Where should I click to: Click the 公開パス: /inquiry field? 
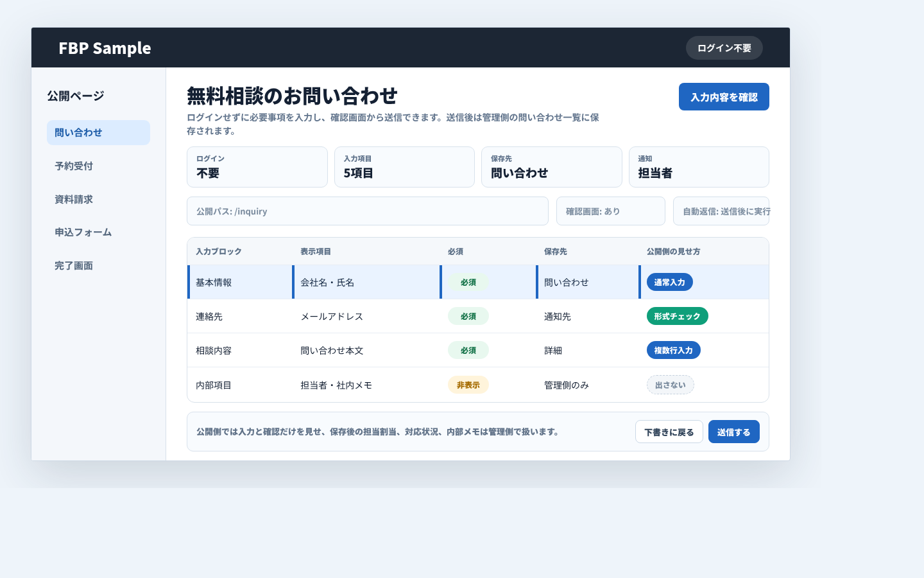point(367,211)
